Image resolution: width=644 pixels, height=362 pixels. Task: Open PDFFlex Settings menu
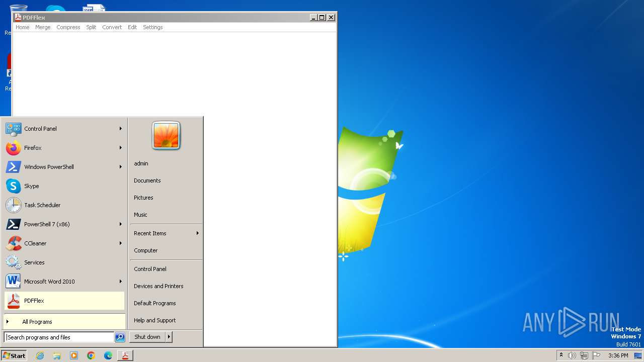point(153,27)
